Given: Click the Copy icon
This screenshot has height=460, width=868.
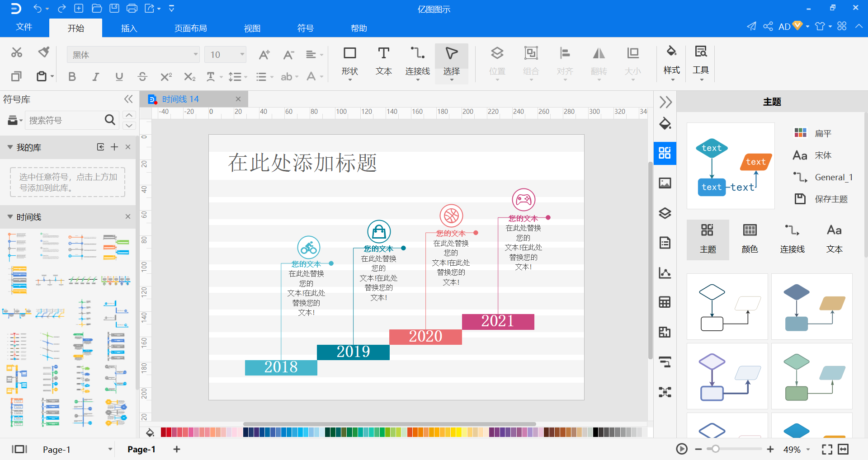Looking at the screenshot, I should [16, 76].
